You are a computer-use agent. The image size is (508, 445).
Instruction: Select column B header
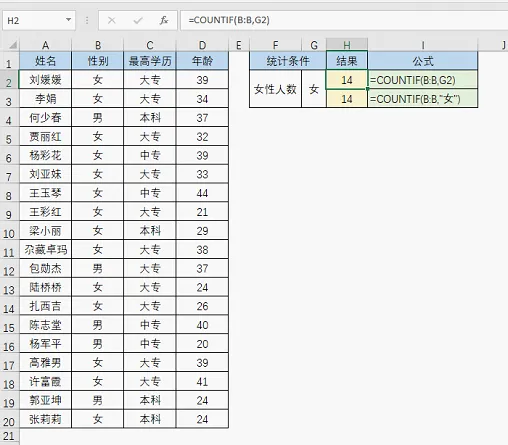[x=98, y=45]
